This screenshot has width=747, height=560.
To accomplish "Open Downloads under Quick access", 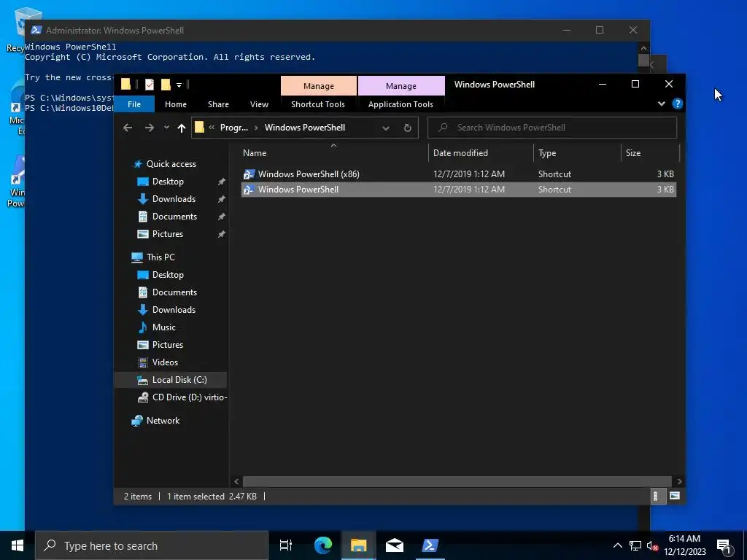I will click(174, 199).
